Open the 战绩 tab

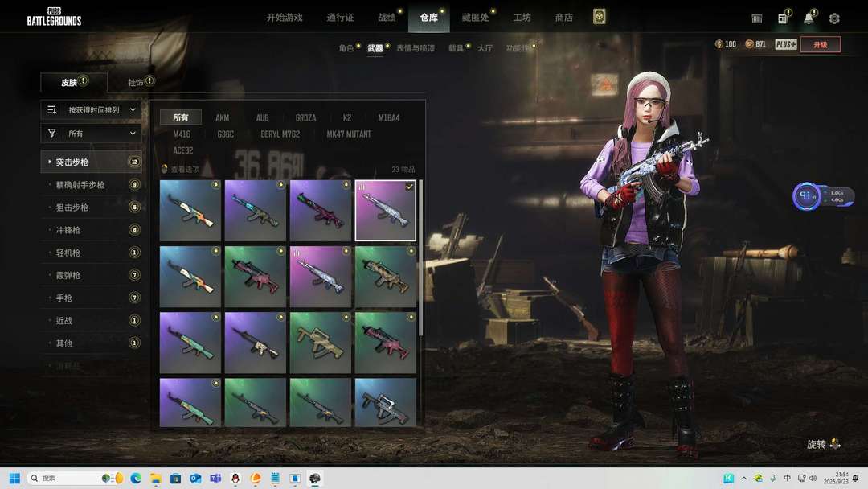(x=387, y=18)
